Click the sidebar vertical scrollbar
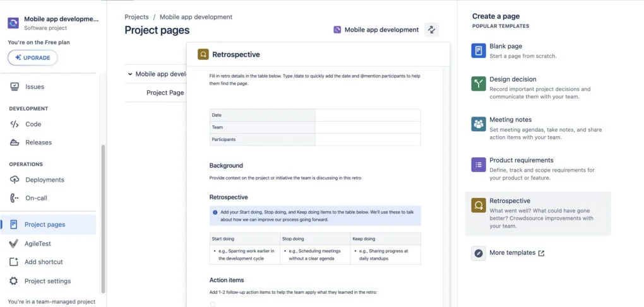The height and width of the screenshot is (307, 644). pyautogui.click(x=103, y=214)
